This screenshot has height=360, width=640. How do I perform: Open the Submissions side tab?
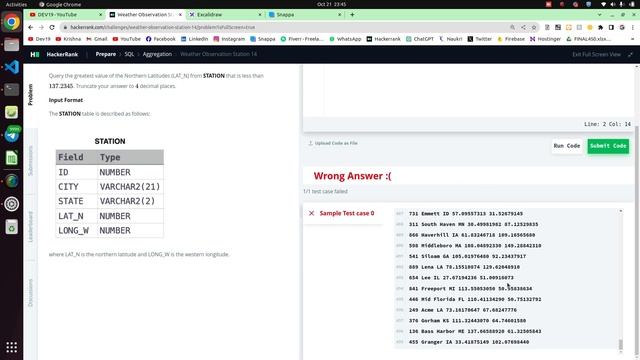pyautogui.click(x=30, y=161)
